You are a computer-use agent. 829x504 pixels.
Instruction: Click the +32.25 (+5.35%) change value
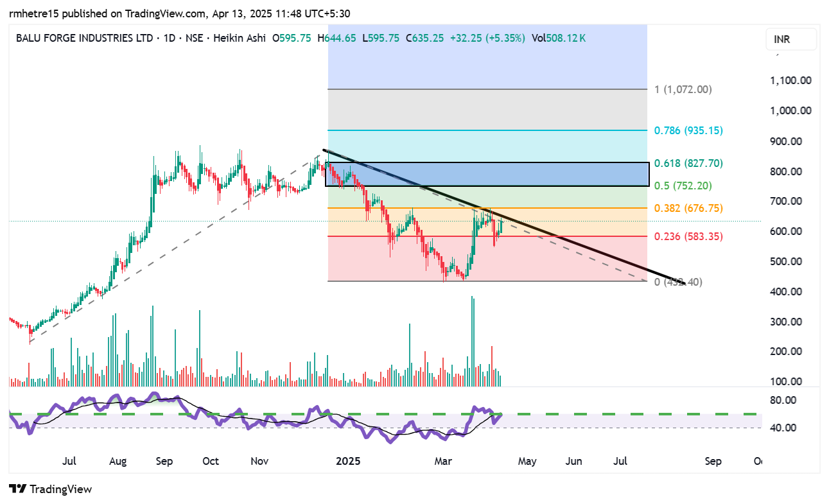(488, 39)
